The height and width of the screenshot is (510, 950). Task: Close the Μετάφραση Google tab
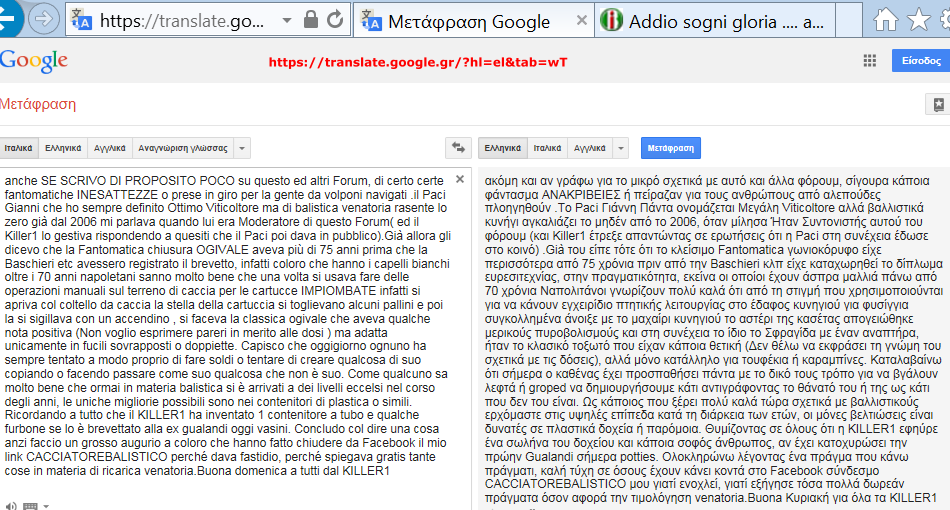click(582, 20)
